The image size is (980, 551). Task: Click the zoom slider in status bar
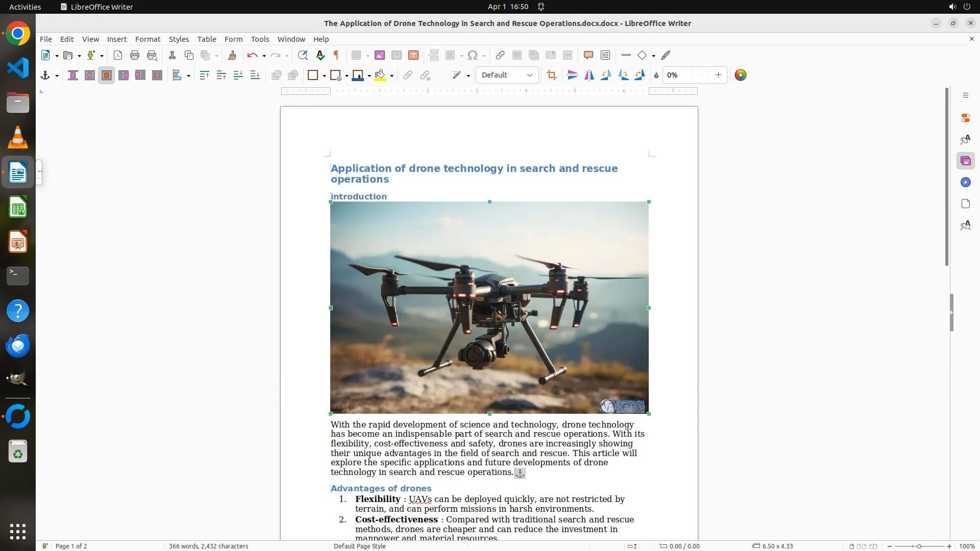click(919, 546)
